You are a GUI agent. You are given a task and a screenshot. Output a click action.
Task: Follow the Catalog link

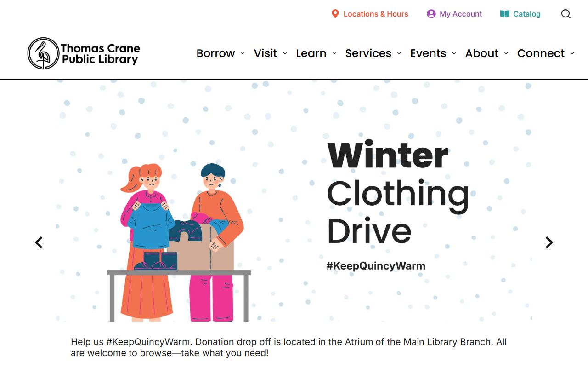point(527,14)
